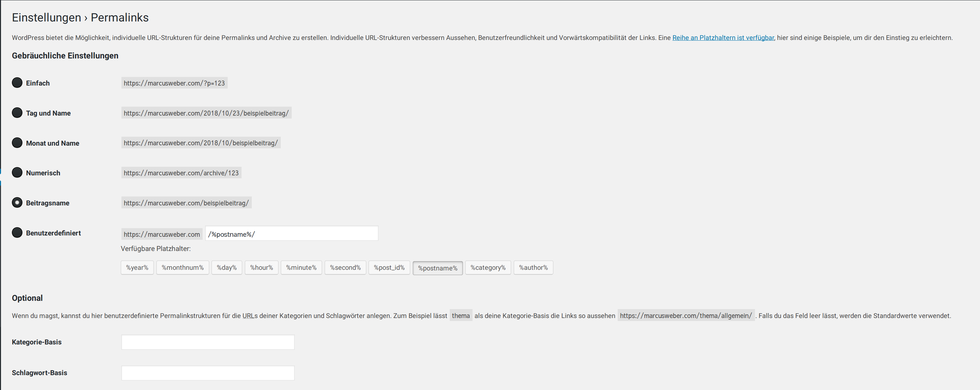Select the Einfach radio button
The height and width of the screenshot is (390, 980).
(x=17, y=83)
